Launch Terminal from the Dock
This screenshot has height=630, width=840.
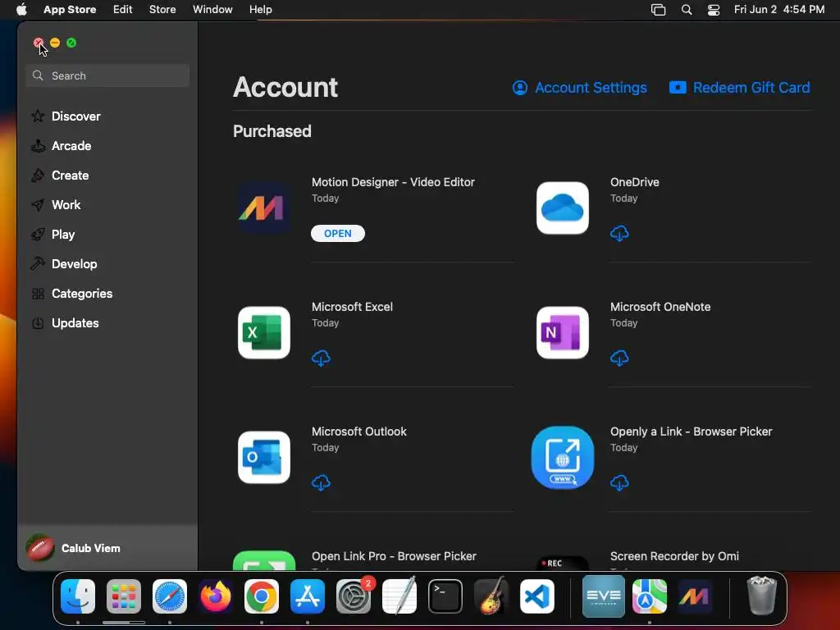point(445,596)
